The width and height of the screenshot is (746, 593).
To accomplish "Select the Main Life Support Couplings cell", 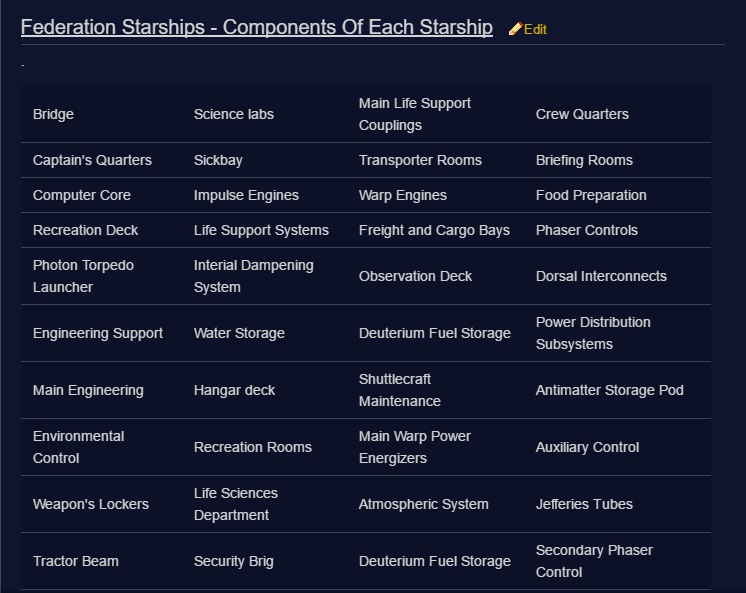I will (415, 114).
